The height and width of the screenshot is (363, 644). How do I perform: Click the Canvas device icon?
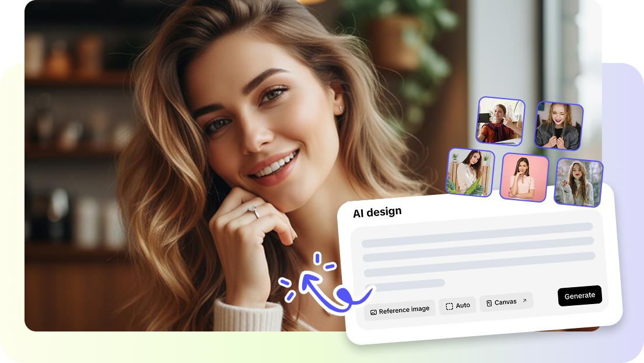point(489,302)
